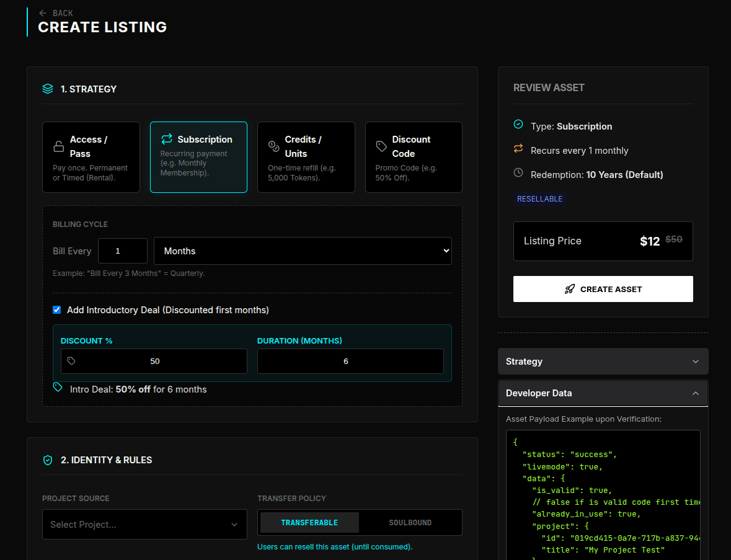This screenshot has width=731, height=560.
Task: Collapse the Developer Data section
Action: (603, 393)
